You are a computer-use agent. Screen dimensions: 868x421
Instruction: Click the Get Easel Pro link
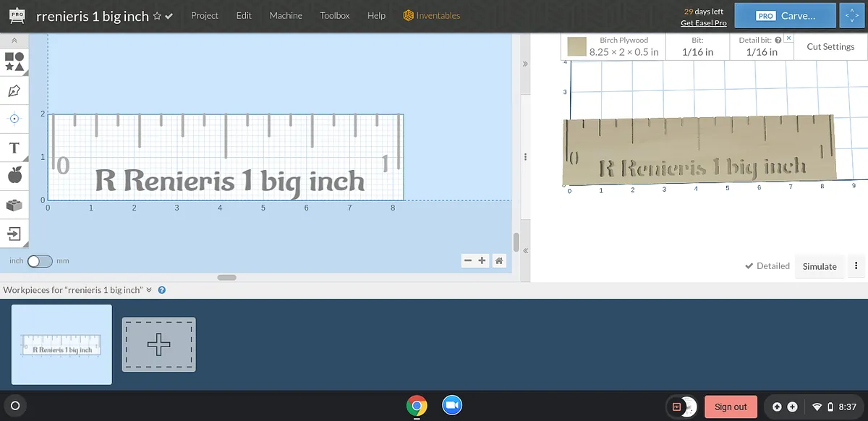(703, 23)
